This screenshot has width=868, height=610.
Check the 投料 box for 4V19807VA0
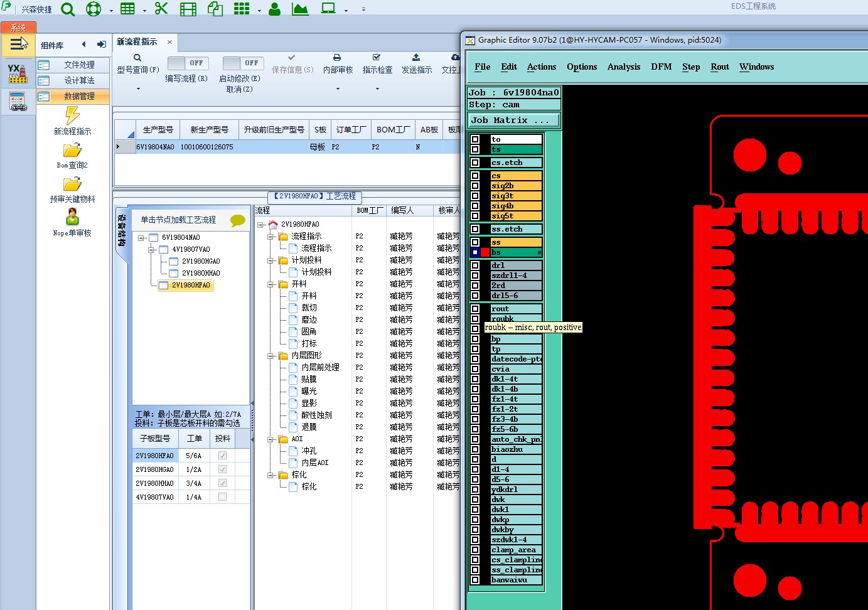point(222,497)
